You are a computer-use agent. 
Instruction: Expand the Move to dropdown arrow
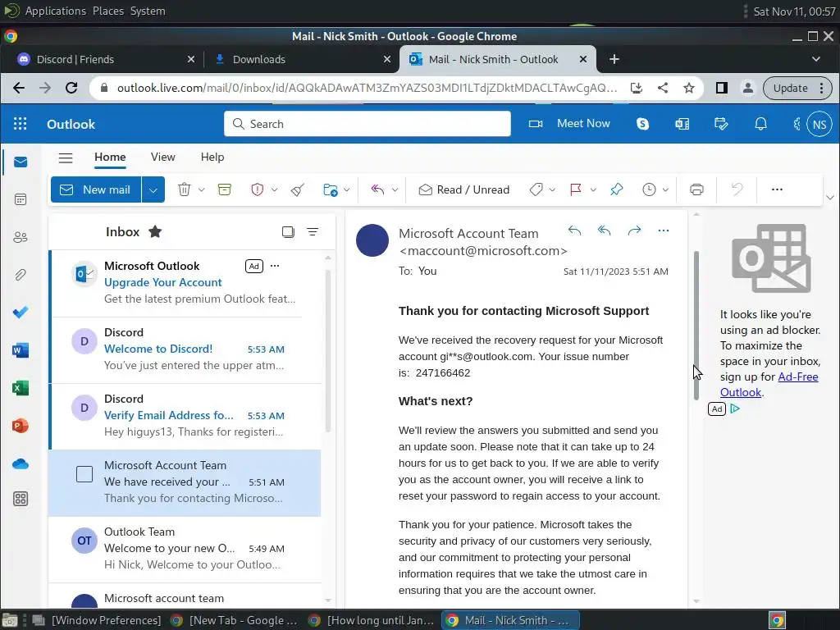pyautogui.click(x=347, y=189)
